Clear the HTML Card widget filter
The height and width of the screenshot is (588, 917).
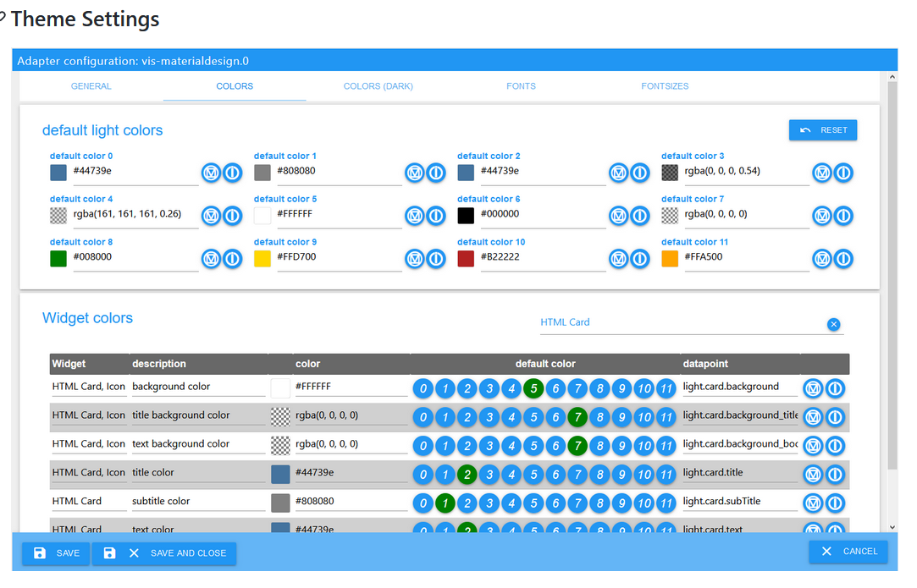pyautogui.click(x=833, y=324)
